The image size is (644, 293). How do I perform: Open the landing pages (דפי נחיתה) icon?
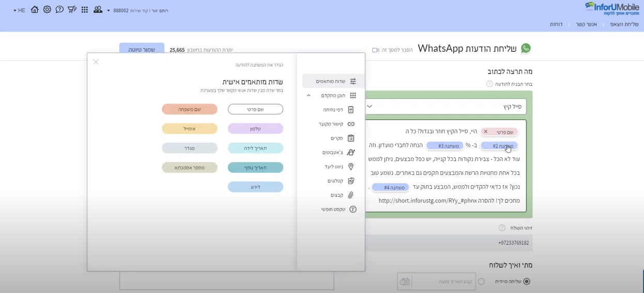(x=351, y=110)
